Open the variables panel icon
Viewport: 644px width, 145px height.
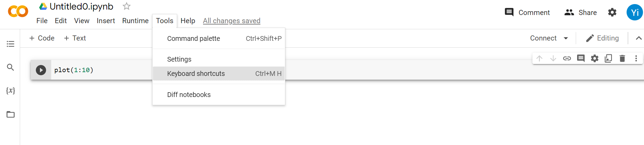(x=11, y=91)
